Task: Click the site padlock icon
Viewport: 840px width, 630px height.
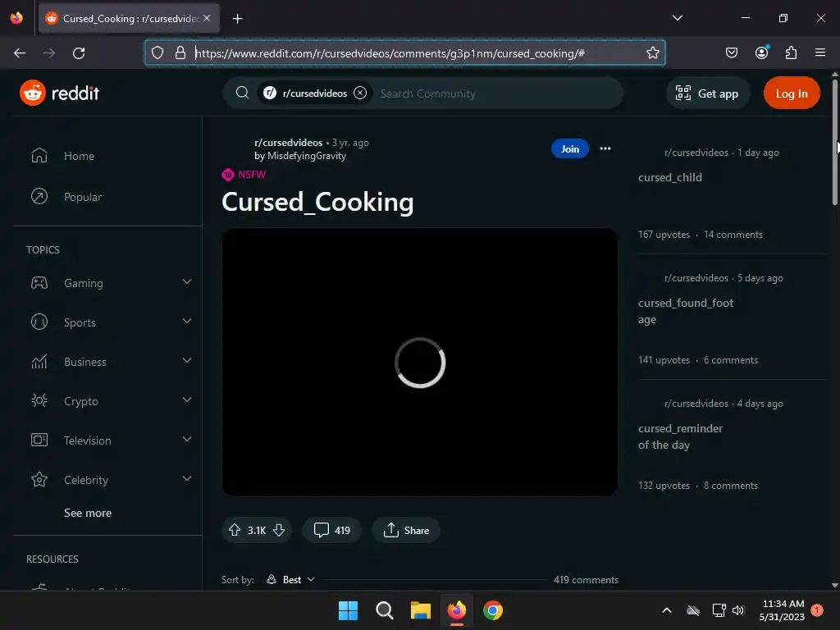Action: tap(180, 53)
